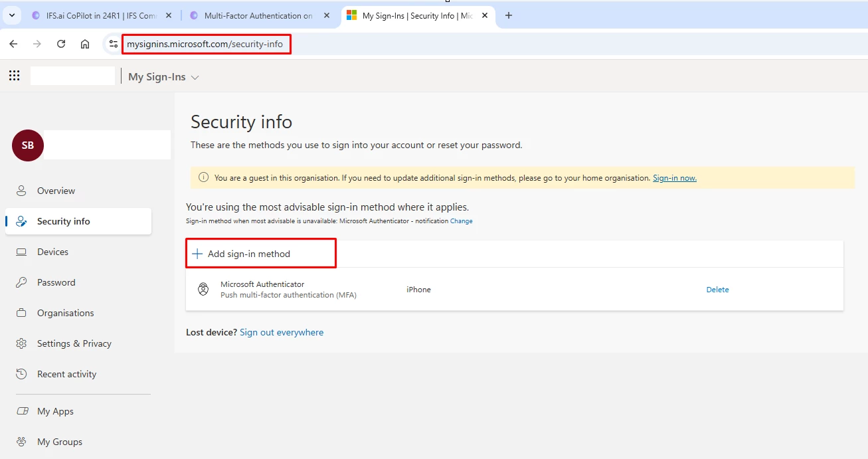This screenshot has height=459, width=868.
Task: Click the Recent activity clock icon
Action: tap(21, 374)
